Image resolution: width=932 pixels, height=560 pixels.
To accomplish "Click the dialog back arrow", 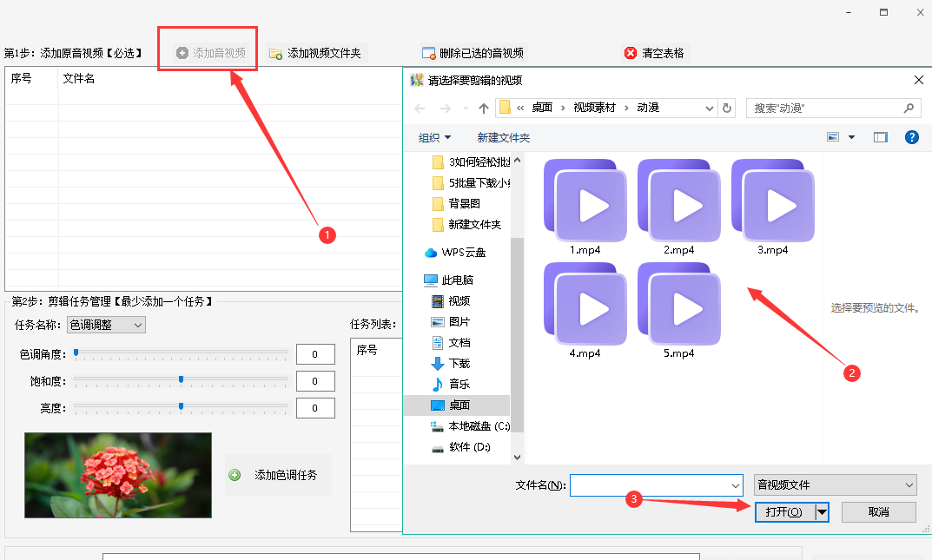I will click(x=420, y=108).
